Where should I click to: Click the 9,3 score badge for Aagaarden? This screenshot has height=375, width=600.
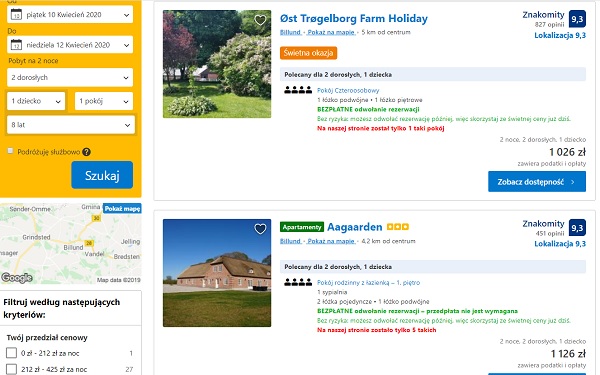pyautogui.click(x=577, y=228)
